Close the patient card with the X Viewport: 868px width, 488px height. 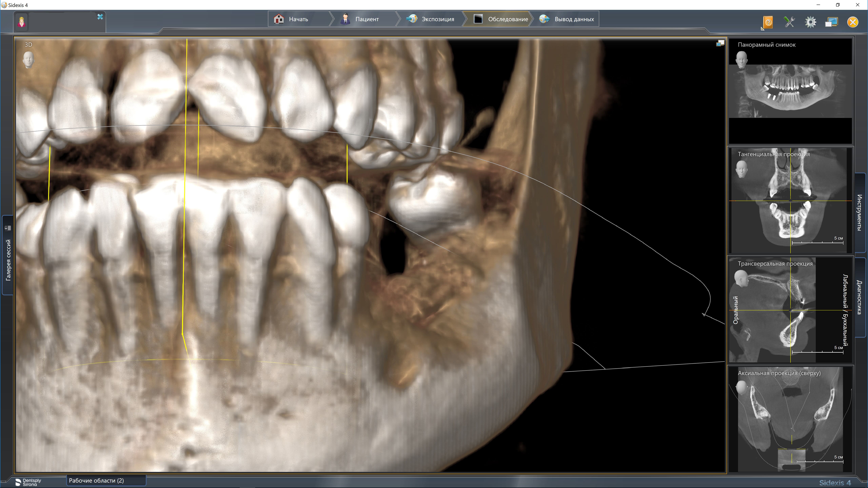pyautogui.click(x=100, y=17)
